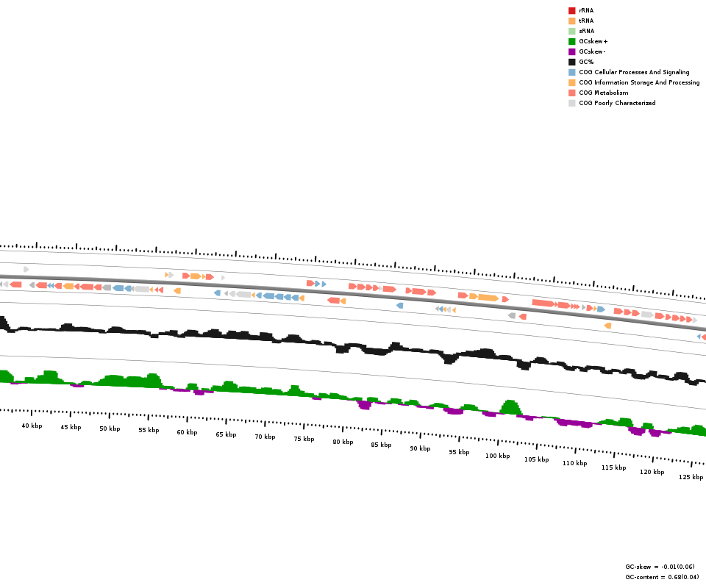The height and width of the screenshot is (588, 706).
Task: Click the 80 kbp scale label
Action: 343,442
